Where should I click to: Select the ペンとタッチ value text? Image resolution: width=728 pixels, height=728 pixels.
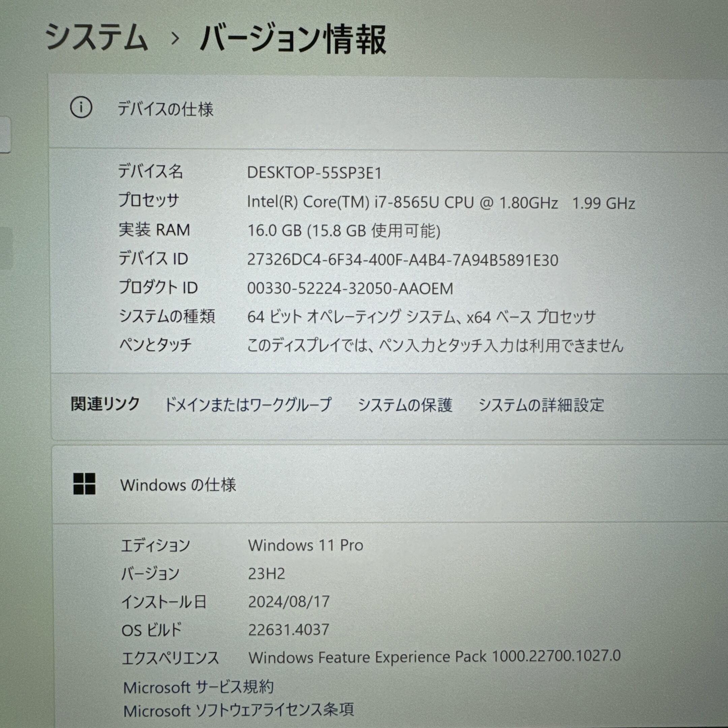coord(435,345)
